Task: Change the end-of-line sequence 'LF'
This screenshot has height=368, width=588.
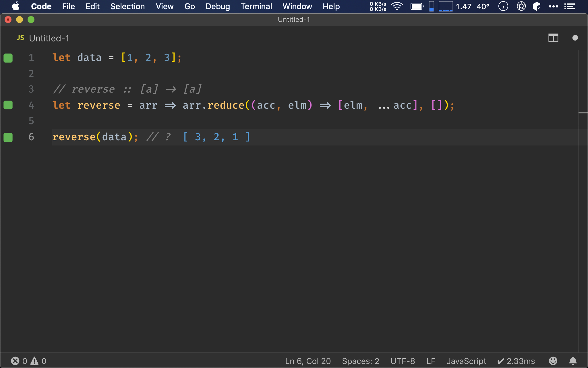Action: pos(431,361)
